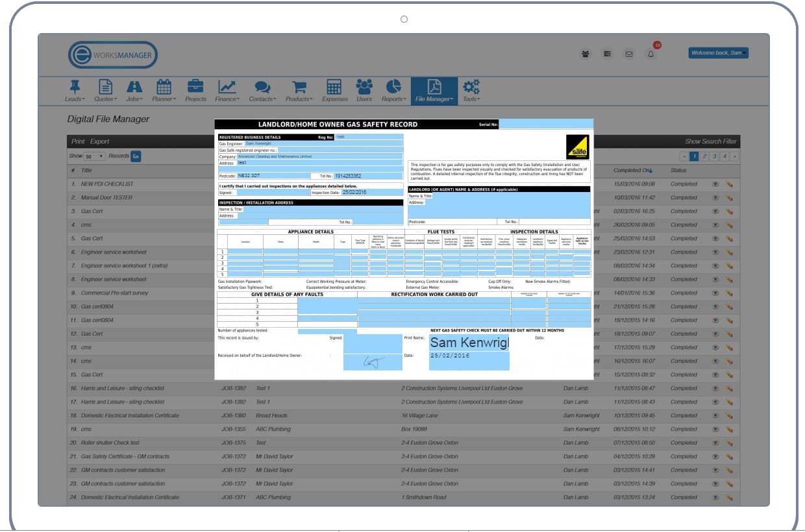
Task: Edit the row completed 14/01/2016 15:36
Action: click(729, 293)
